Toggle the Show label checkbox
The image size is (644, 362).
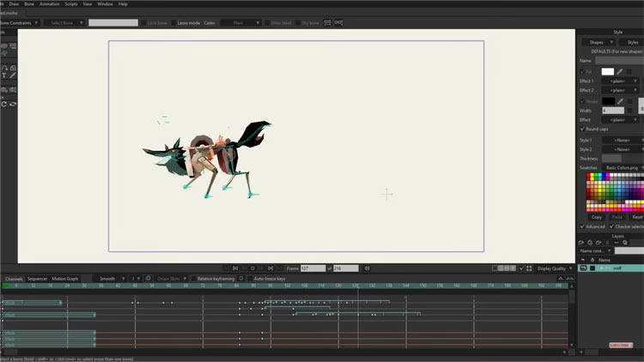(267, 23)
